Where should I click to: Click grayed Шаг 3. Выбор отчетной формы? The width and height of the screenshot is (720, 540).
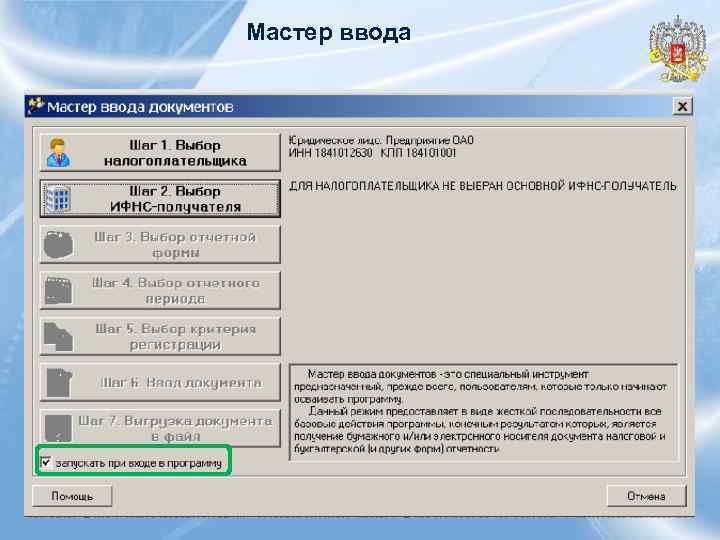click(160, 244)
